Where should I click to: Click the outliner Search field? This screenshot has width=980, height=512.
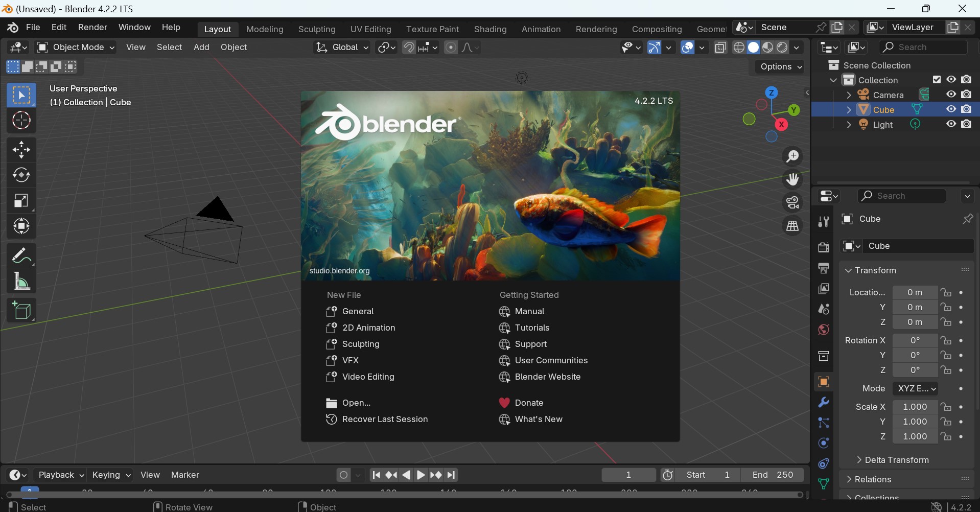pyautogui.click(x=924, y=48)
